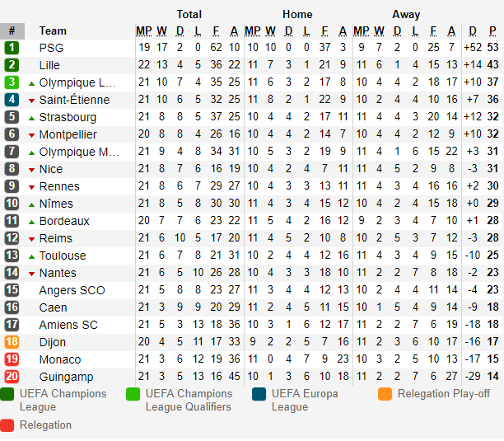Sort by the Team column header
Viewport: 504px width, 441px height.
(x=53, y=30)
